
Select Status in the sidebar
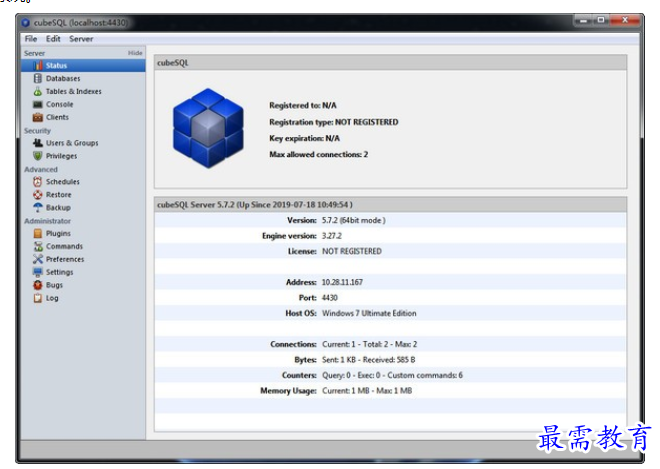(83, 65)
